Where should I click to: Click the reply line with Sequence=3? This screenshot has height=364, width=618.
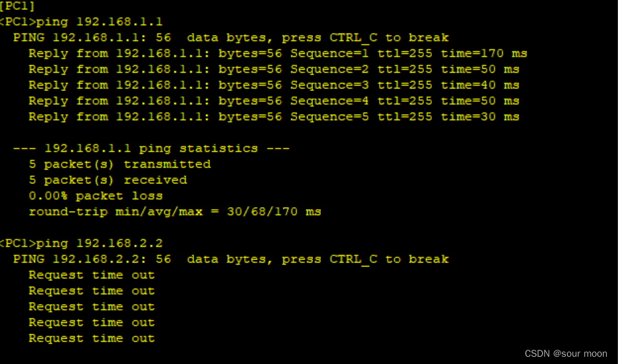274,85
